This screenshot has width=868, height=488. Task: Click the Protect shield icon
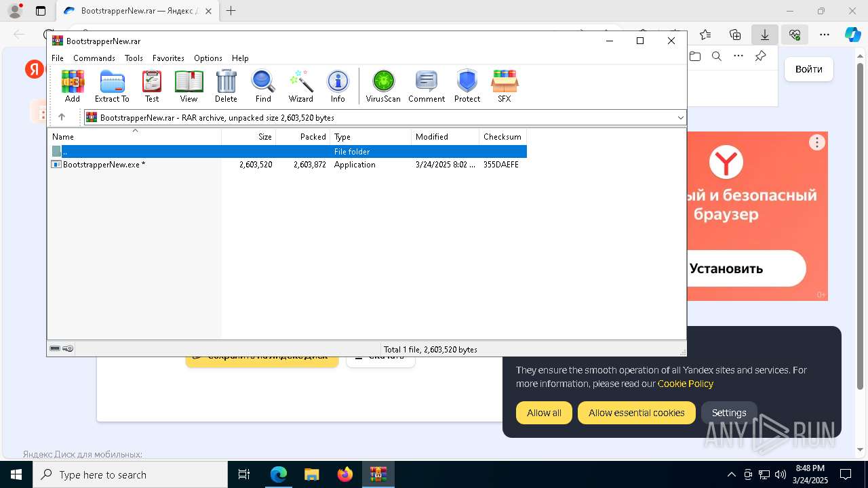(467, 86)
